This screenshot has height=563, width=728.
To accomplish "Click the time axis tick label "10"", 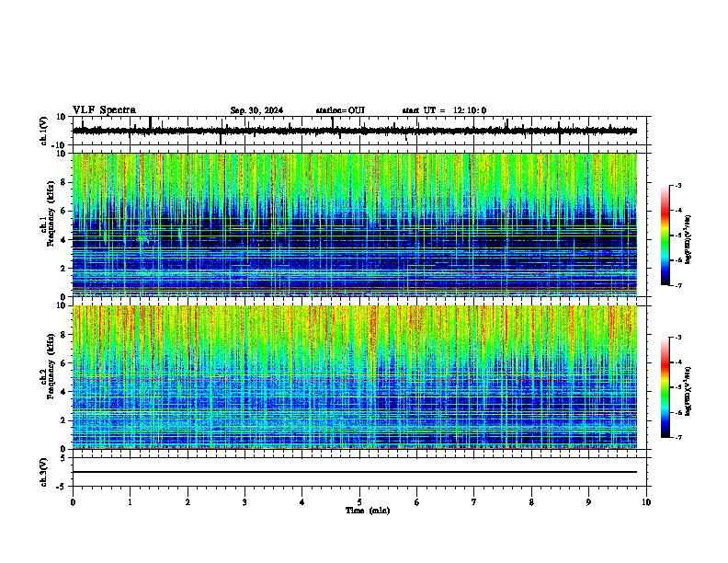I will [646, 502].
